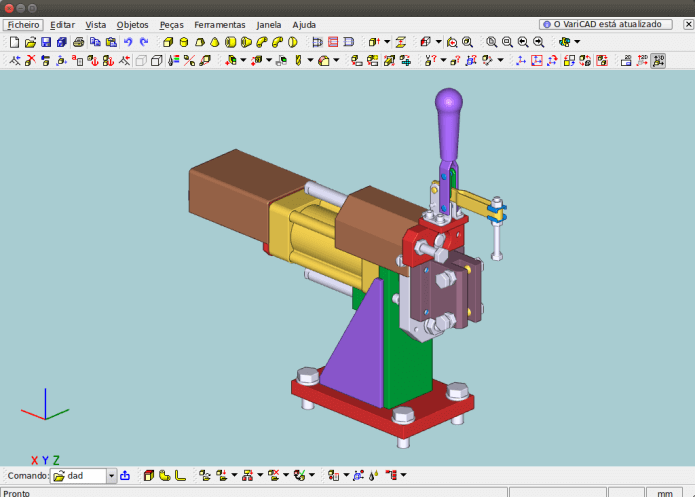Viewport: 695px width, 497px height.
Task: Click the copy icon in top toolbar
Action: [x=95, y=42]
